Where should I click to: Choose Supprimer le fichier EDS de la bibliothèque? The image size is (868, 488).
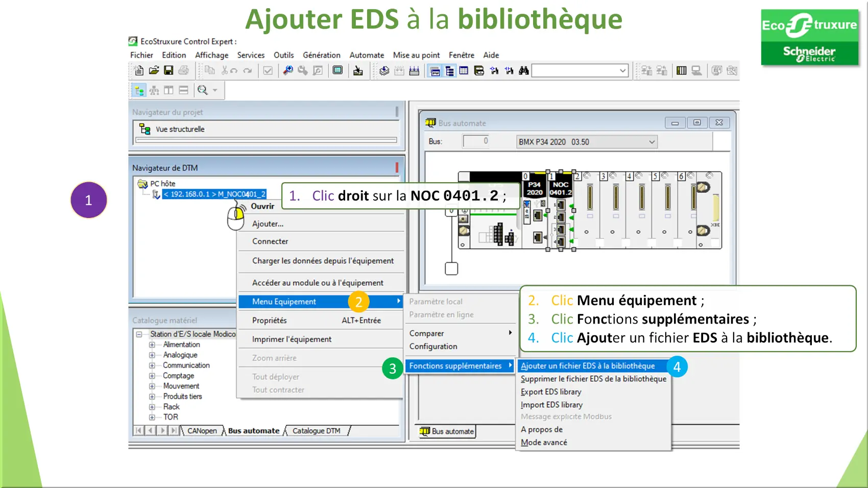tap(593, 379)
